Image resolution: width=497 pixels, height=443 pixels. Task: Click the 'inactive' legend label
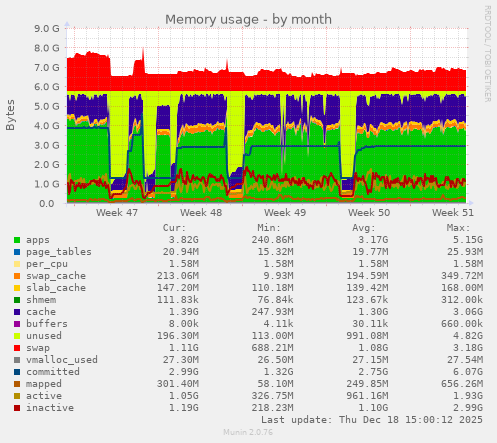pos(50,408)
